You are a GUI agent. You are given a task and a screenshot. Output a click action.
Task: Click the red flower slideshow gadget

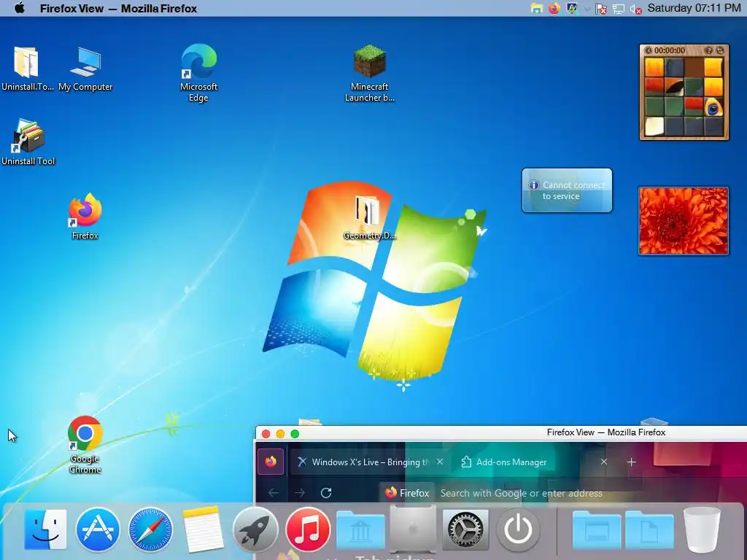684,221
